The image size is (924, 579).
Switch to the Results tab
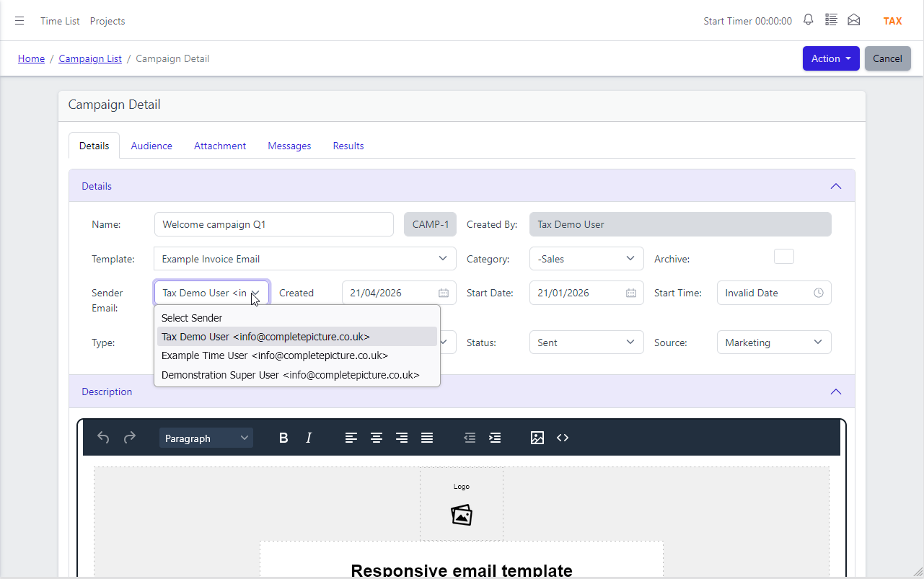(348, 146)
